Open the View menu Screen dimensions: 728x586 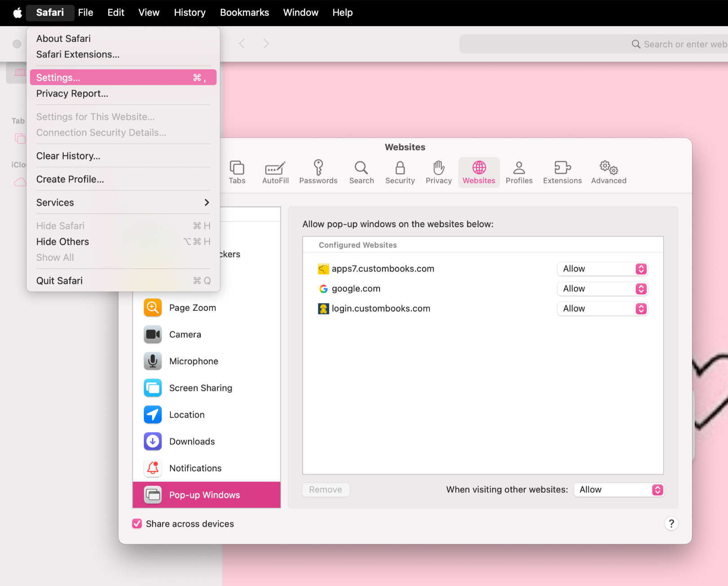tap(149, 13)
